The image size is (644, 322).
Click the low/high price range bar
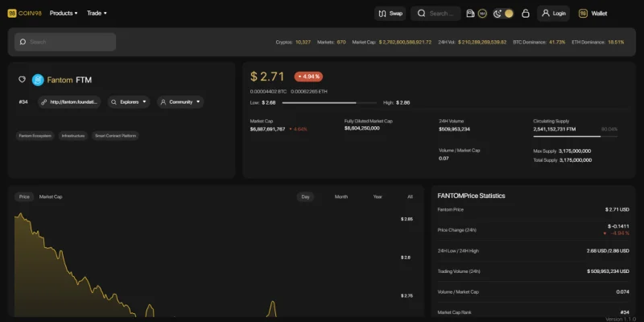[329, 103]
